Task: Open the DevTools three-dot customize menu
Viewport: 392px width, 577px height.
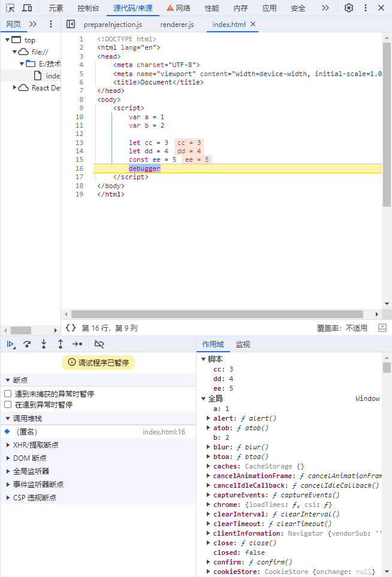Action: coord(366,8)
